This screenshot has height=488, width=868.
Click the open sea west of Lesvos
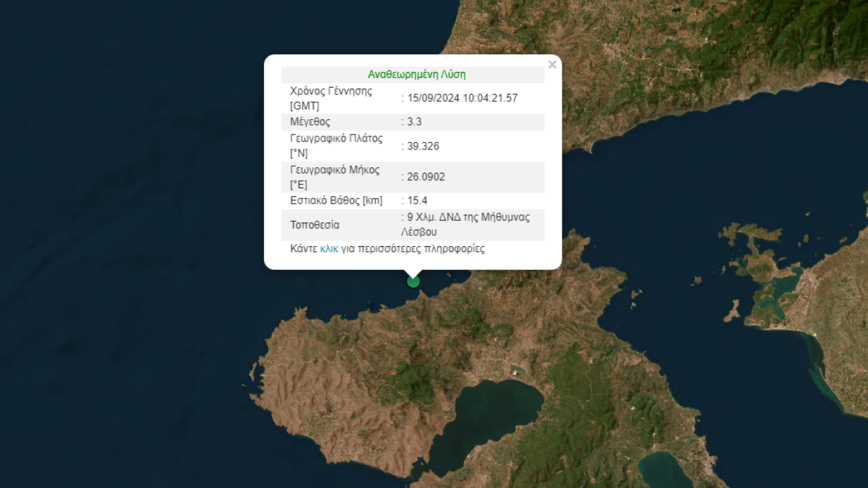[x=111, y=298]
